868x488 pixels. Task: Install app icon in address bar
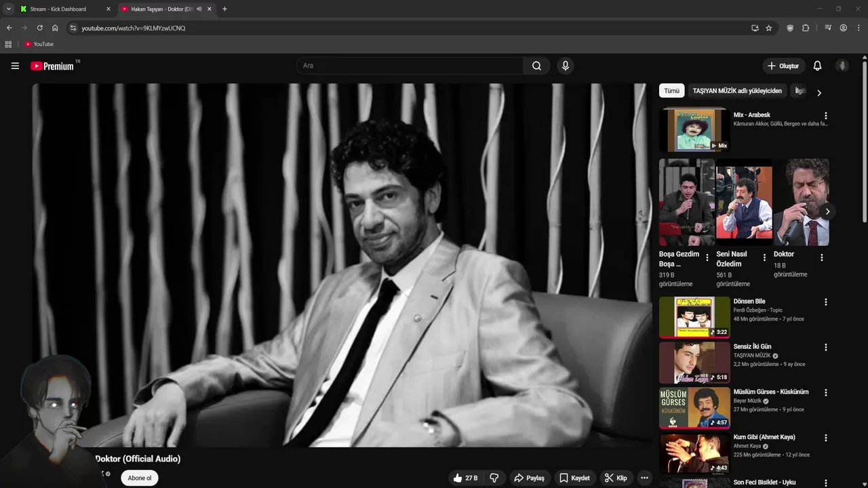(755, 28)
